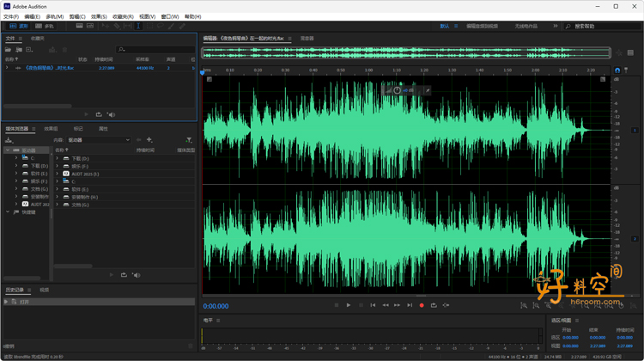Expand the 软件 (E:) drive in left tree
The height and width of the screenshot is (361, 644).
coord(16,174)
